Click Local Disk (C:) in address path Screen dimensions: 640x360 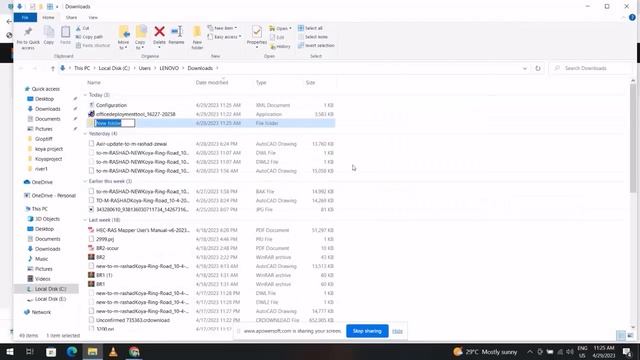pos(114,68)
